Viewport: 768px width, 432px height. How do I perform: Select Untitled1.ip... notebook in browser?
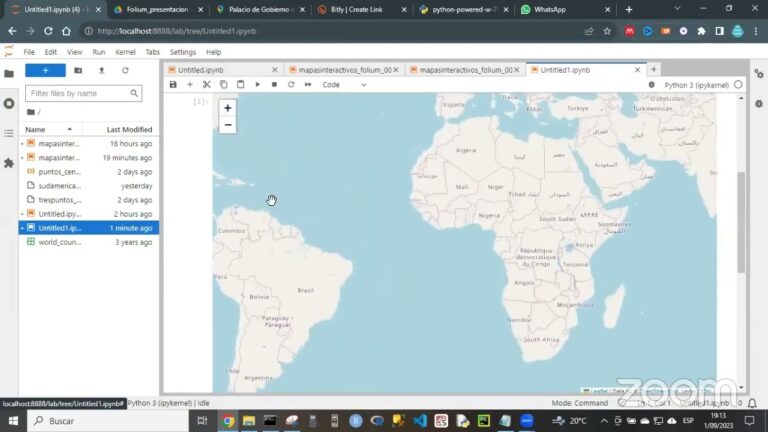coord(89,228)
